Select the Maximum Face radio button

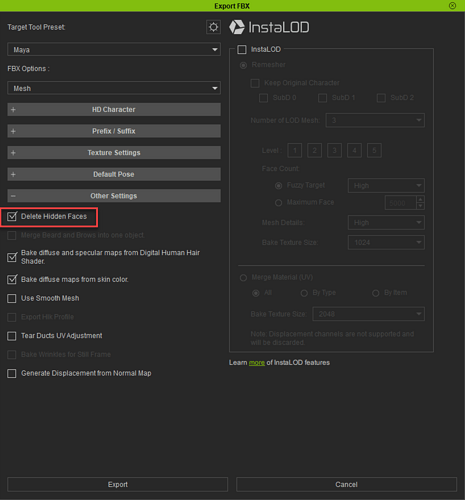click(x=278, y=203)
